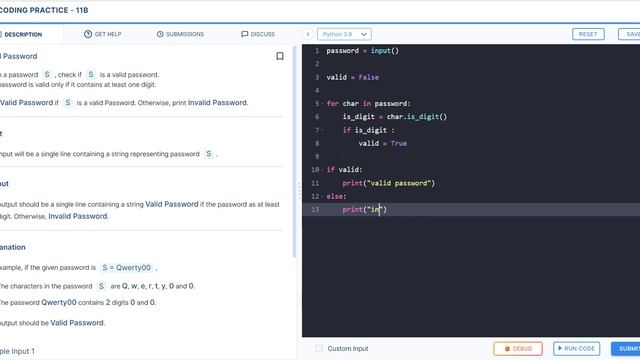Click the 'password = input()' code line
The image size is (640, 360).
click(x=362, y=51)
